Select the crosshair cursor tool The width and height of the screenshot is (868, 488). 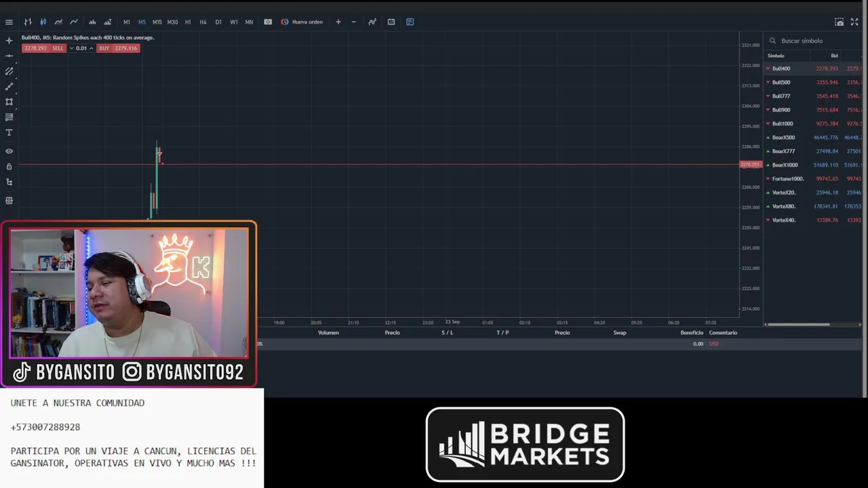[9, 41]
